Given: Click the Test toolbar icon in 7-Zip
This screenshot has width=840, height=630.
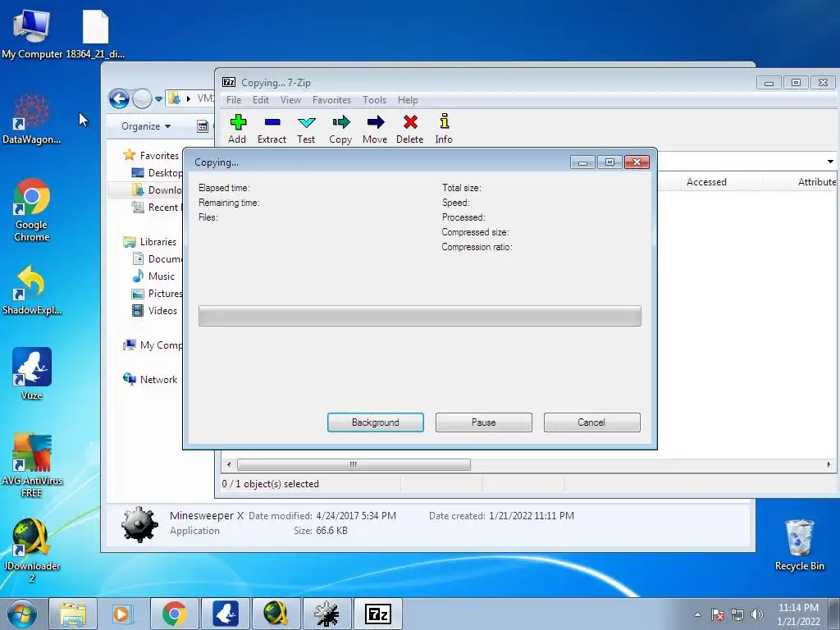Looking at the screenshot, I should click(306, 129).
